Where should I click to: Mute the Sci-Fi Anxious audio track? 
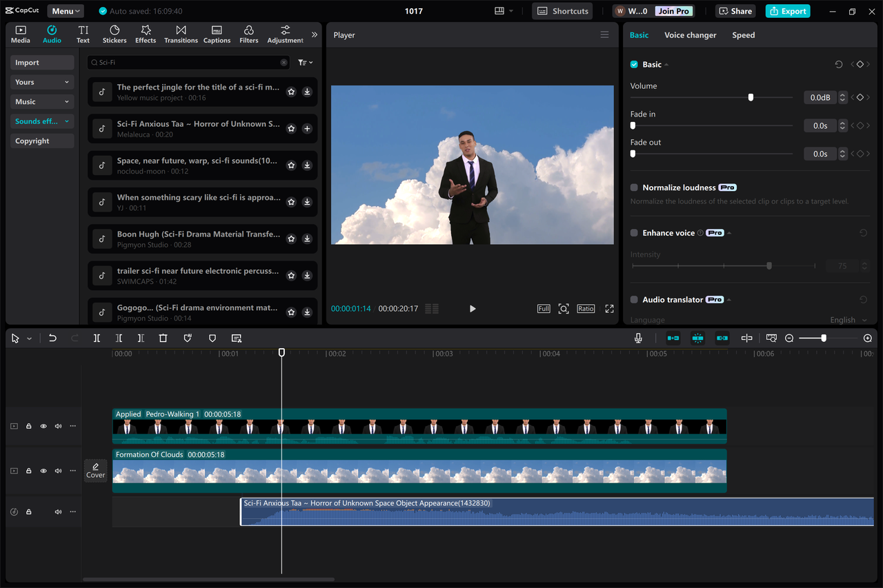tap(59, 511)
